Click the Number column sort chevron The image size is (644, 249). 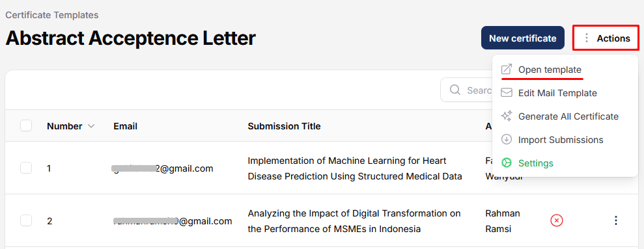pyautogui.click(x=91, y=126)
